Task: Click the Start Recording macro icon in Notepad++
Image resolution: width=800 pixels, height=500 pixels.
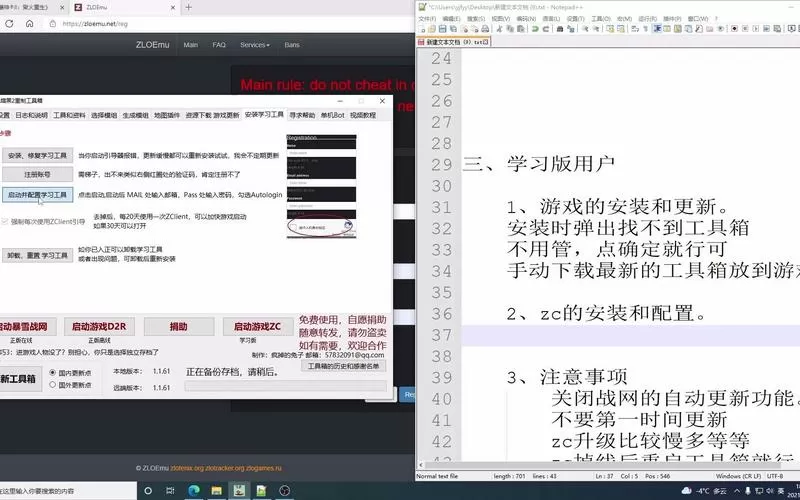Action: (x=734, y=29)
